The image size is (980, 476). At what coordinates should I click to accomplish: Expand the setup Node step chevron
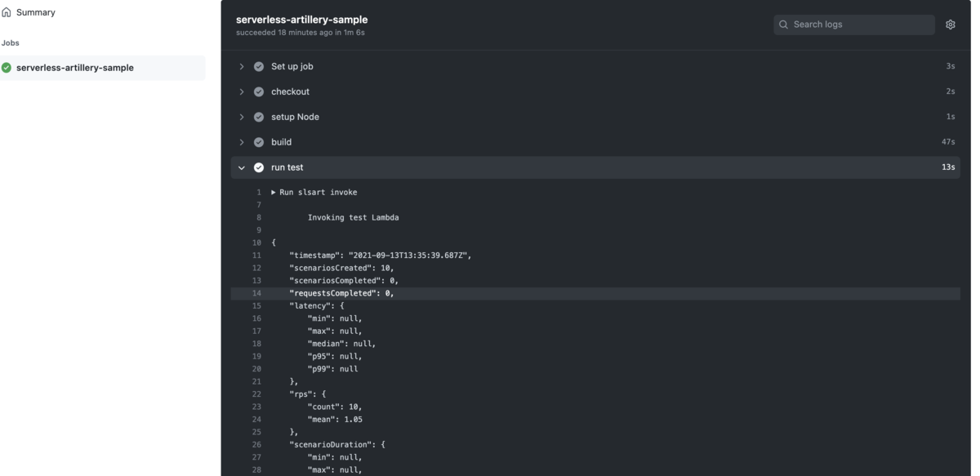click(242, 117)
